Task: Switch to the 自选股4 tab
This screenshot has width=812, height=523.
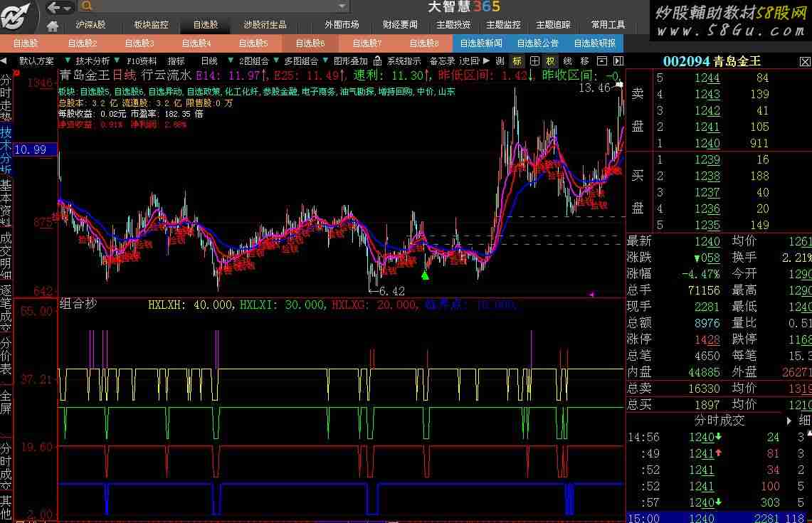Action: 196,43
